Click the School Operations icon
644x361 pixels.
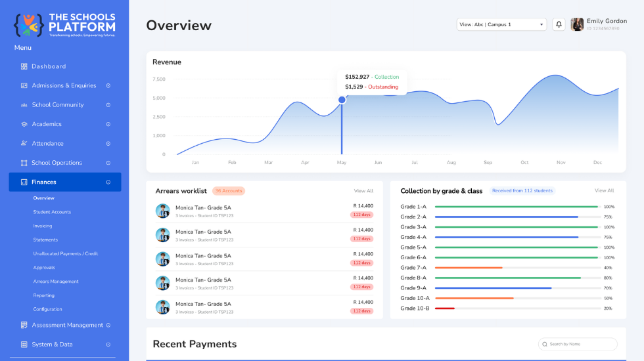pos(24,163)
